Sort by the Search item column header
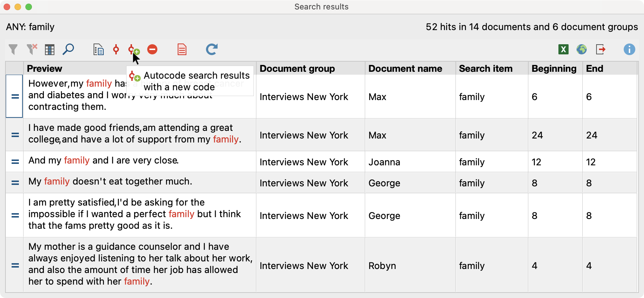Image resolution: width=644 pixels, height=298 pixels. [492, 69]
